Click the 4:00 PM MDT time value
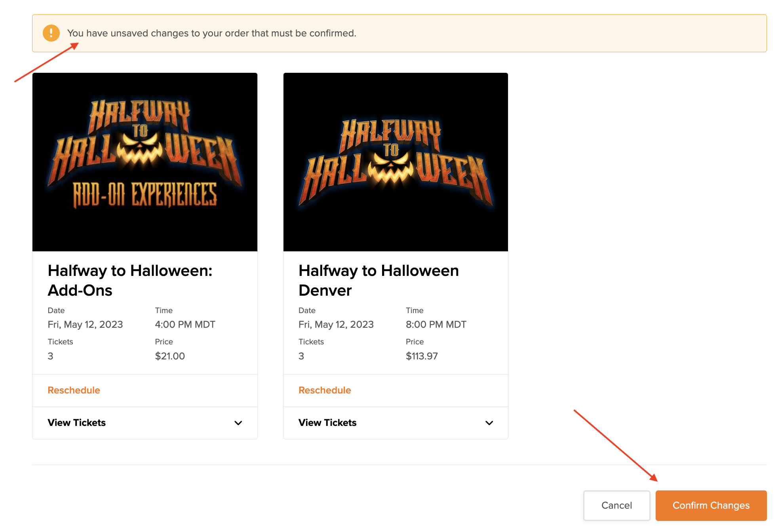 (x=185, y=325)
